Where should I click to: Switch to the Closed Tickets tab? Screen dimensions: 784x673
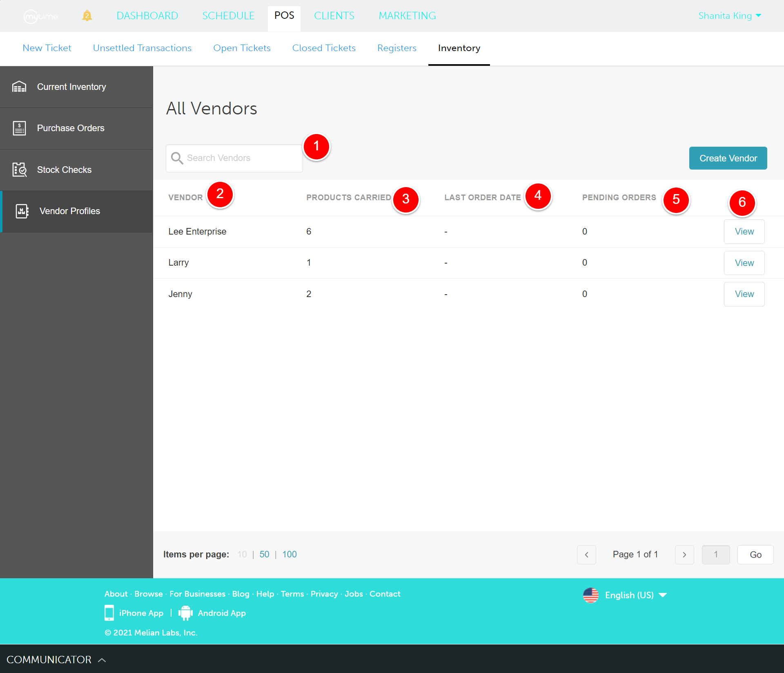(324, 48)
